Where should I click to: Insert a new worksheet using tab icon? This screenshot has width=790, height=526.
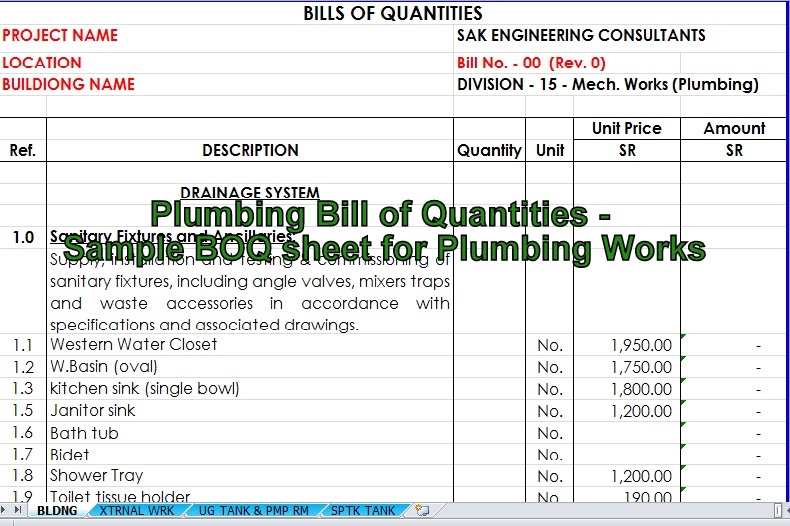tap(422, 510)
